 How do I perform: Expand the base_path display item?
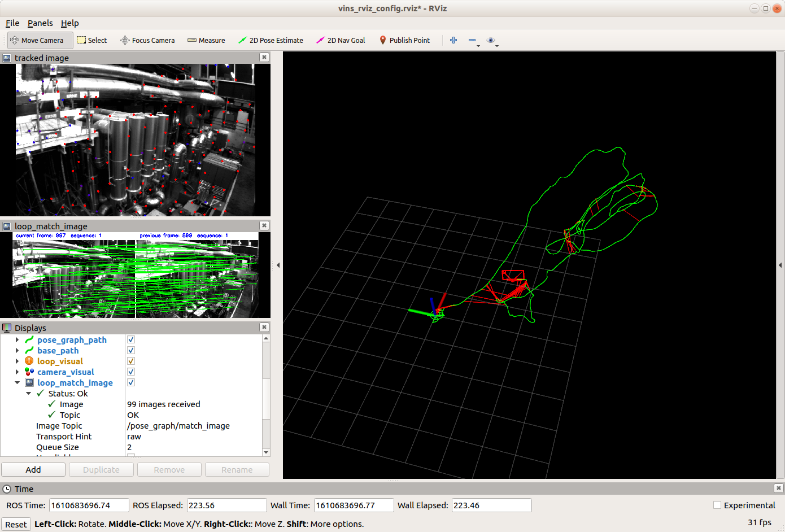click(x=17, y=351)
